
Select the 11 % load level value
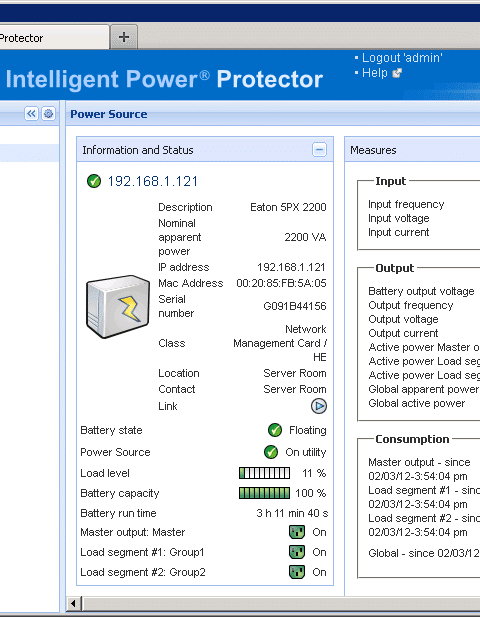(314, 473)
